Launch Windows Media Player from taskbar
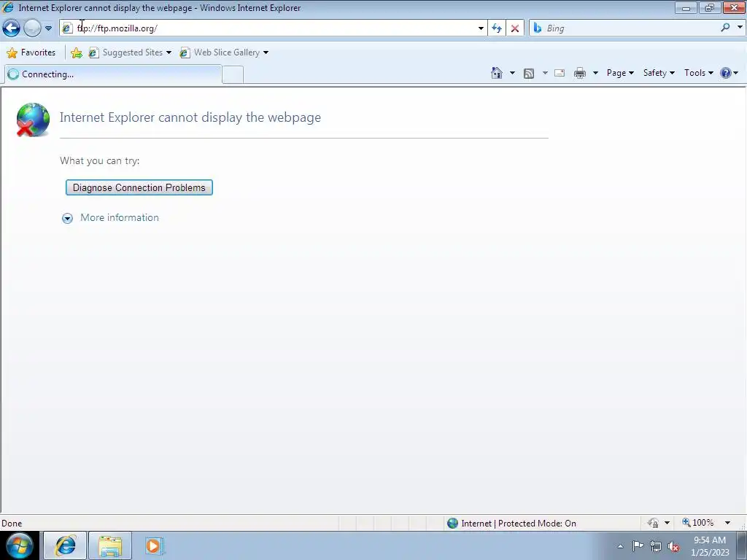This screenshot has width=747, height=560. (x=154, y=545)
